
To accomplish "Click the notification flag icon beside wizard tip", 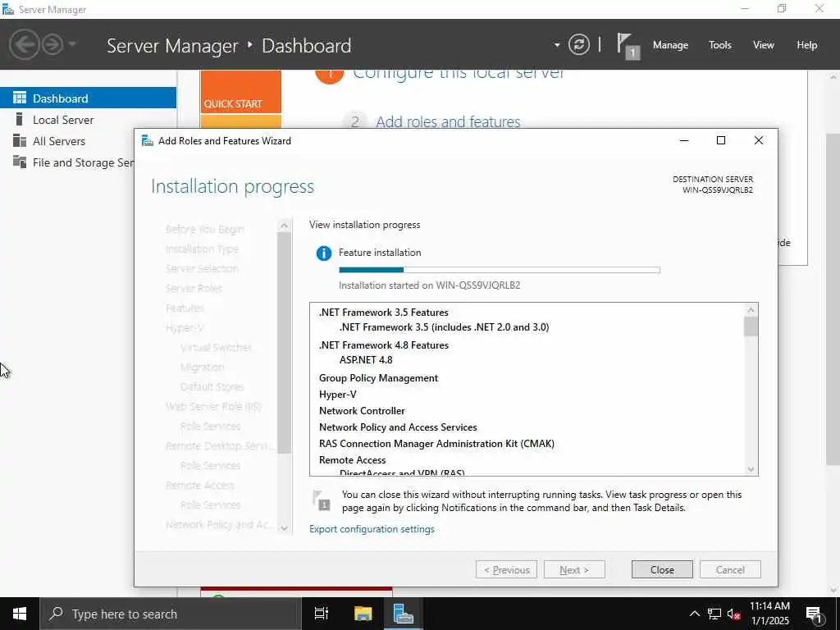I will tap(322, 500).
